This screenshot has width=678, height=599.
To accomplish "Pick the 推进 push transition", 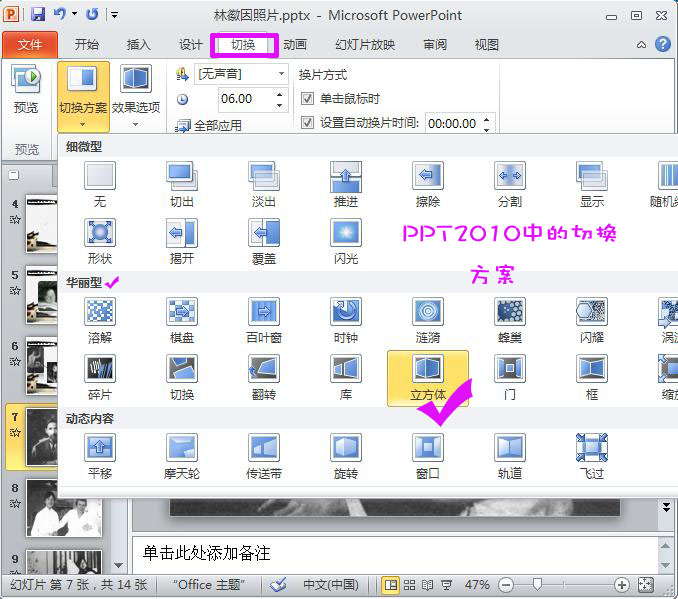I will pyautogui.click(x=345, y=185).
